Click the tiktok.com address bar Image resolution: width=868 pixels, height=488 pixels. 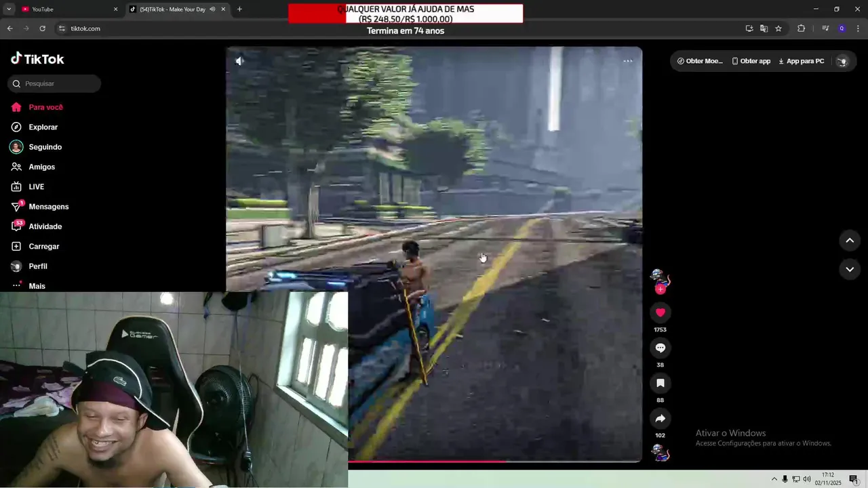(400, 28)
